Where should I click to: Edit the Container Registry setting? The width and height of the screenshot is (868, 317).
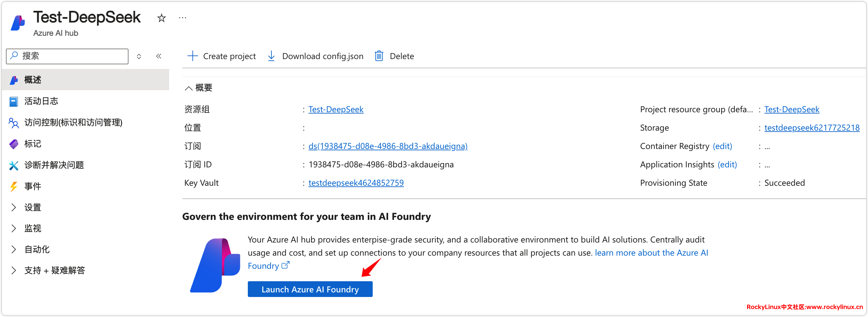coord(722,146)
